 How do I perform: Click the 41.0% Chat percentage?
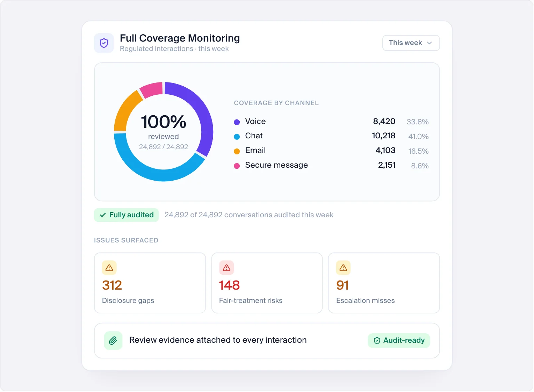(x=418, y=137)
